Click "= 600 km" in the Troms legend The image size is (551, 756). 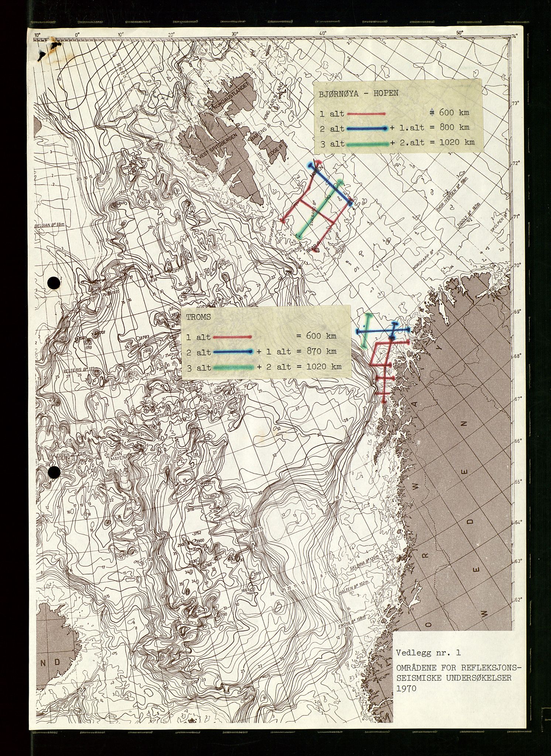[x=316, y=336]
